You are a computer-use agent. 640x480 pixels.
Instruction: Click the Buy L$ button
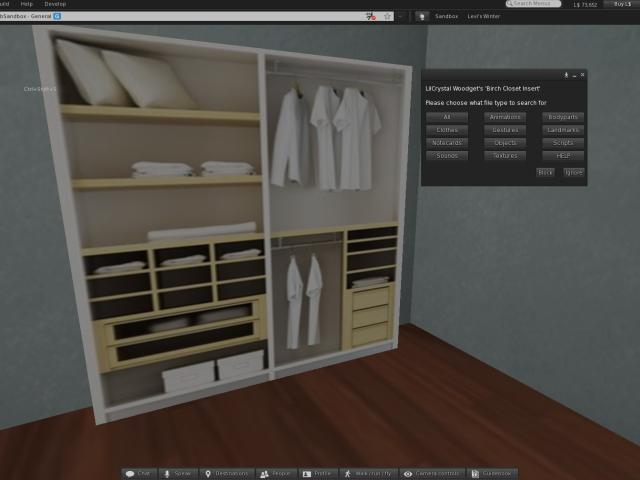[x=622, y=4]
